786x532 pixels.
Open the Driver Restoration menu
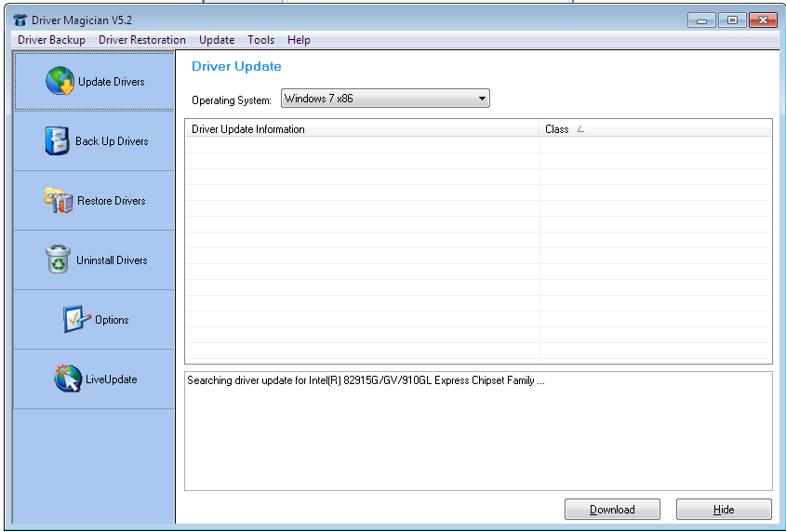(142, 40)
